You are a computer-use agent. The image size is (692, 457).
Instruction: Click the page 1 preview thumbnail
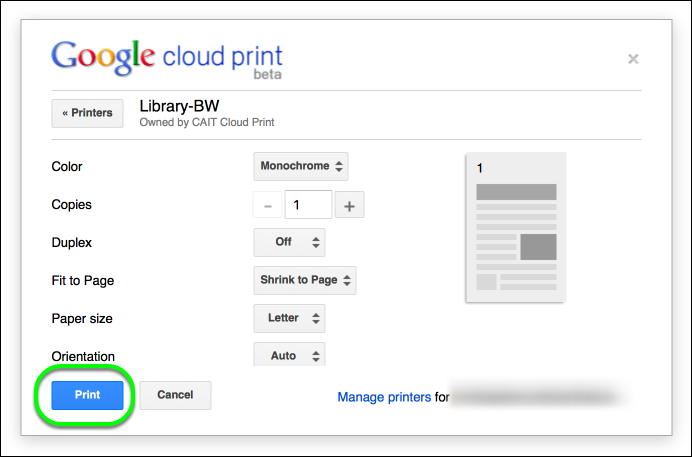pyautogui.click(x=515, y=227)
